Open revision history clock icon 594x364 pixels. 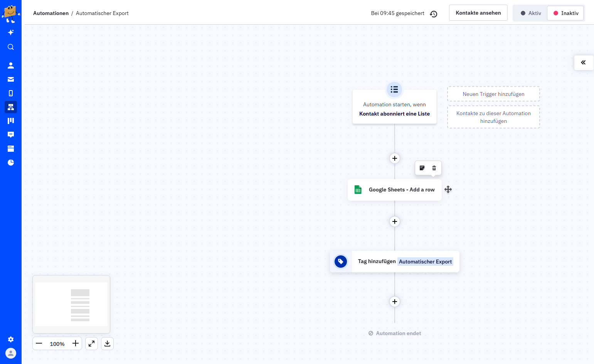434,14
